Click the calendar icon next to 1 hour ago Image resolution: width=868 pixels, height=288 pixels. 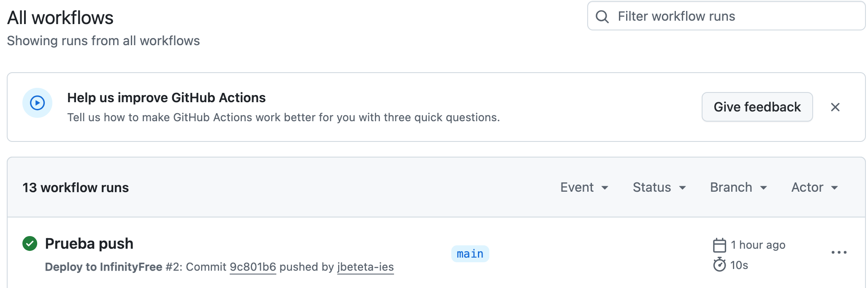tap(720, 245)
